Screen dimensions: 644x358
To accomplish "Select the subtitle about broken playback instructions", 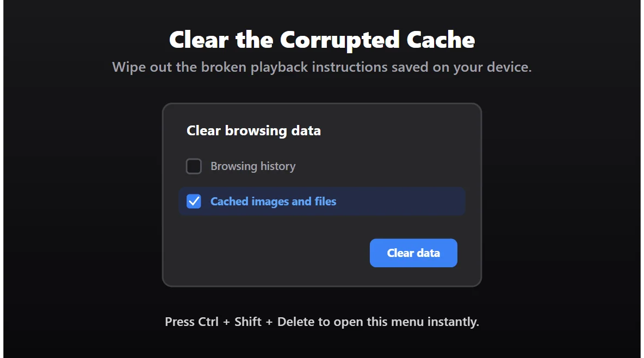I will (x=322, y=67).
